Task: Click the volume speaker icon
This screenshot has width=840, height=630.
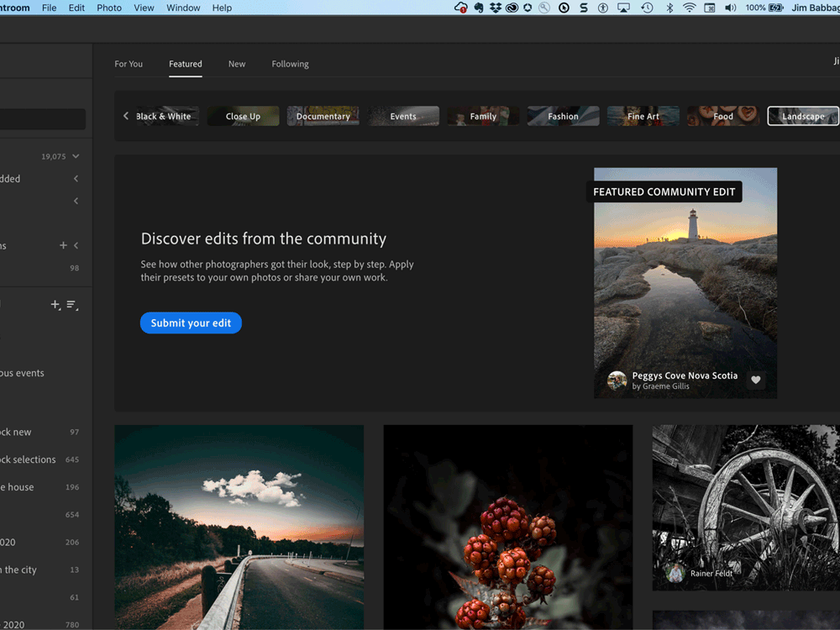Action: [x=731, y=8]
